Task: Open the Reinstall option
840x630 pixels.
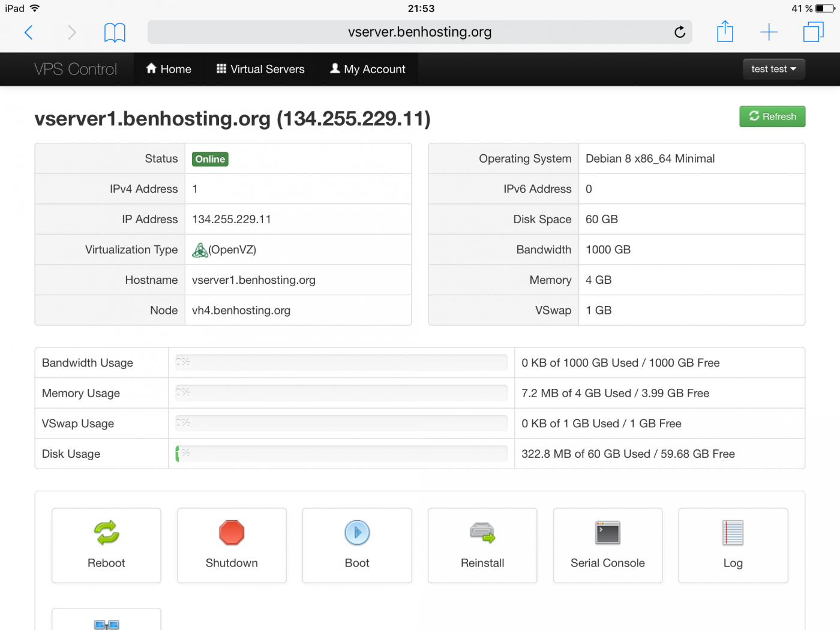Action: 482,545
